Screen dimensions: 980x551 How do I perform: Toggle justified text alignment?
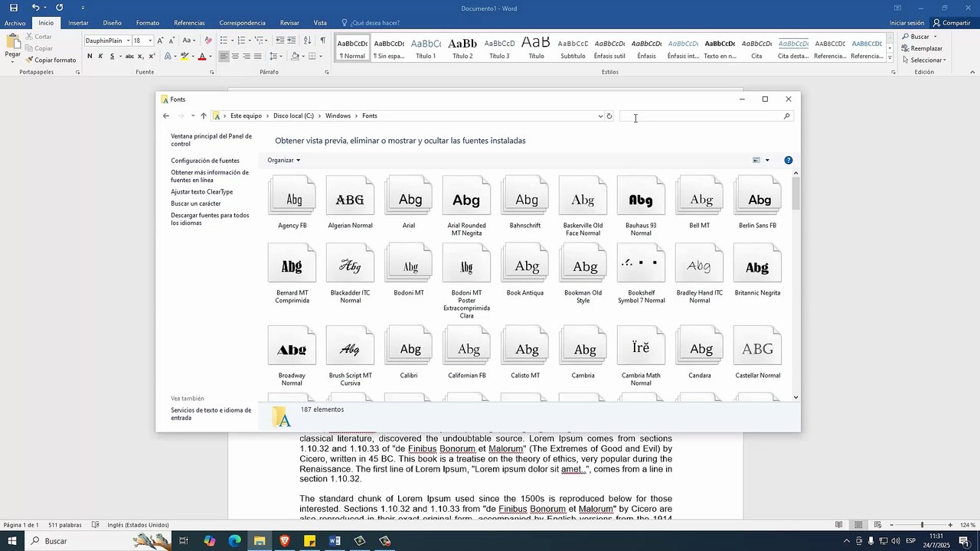pyautogui.click(x=258, y=56)
